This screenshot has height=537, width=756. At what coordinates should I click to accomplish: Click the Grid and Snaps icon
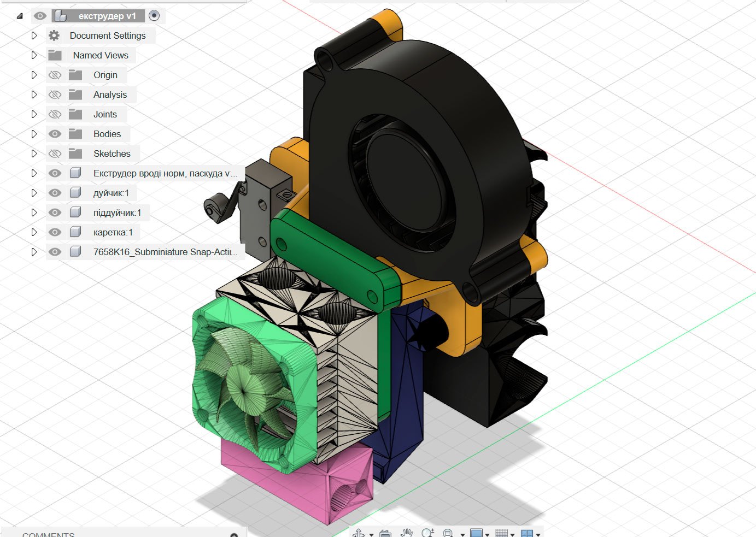click(x=503, y=534)
